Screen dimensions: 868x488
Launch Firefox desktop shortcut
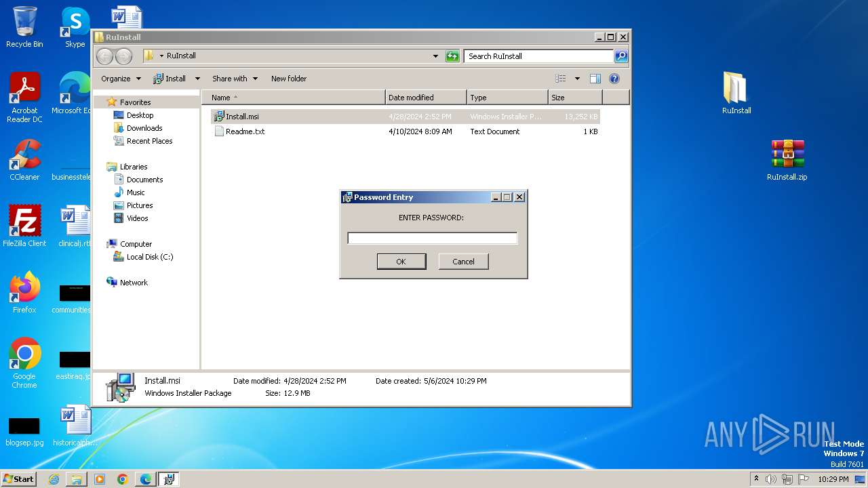[x=24, y=293]
